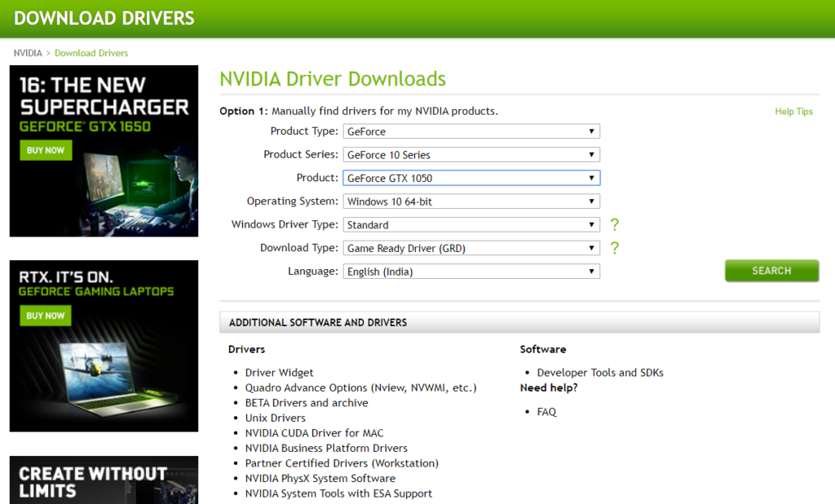835x504 pixels.
Task: Open NVIDIA Business Platform Drivers link
Action: (x=326, y=448)
